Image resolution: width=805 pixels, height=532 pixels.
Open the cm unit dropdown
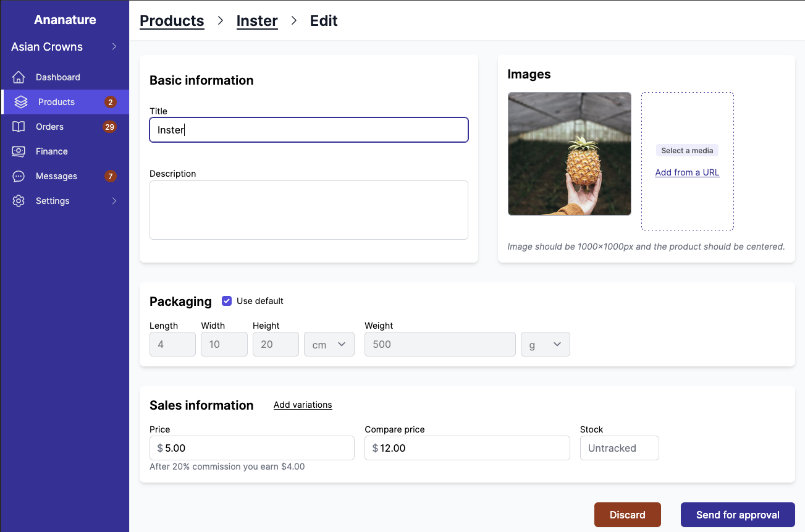tap(329, 344)
